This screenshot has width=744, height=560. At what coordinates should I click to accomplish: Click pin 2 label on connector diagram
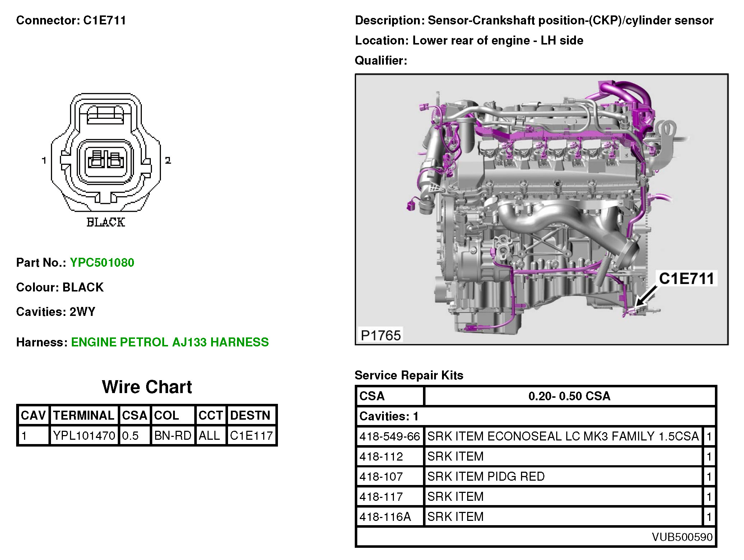(168, 160)
